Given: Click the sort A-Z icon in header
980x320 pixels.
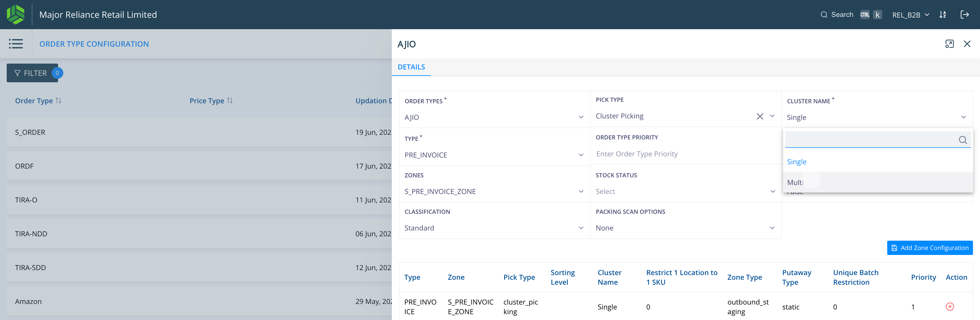Looking at the screenshot, I should coord(942,15).
